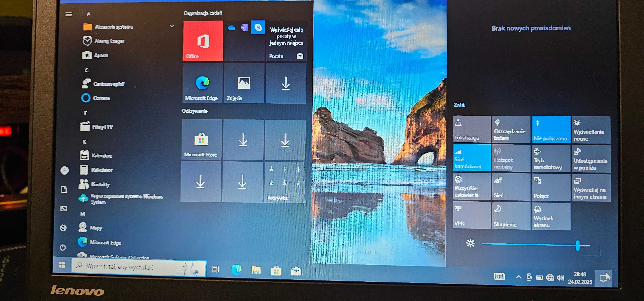
Task: Click the user account icon
Action: 65,170
